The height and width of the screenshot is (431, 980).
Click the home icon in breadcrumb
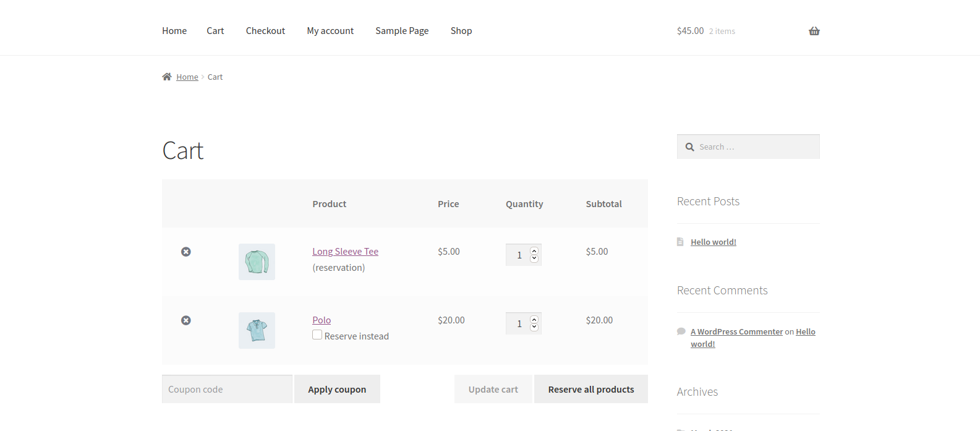pyautogui.click(x=167, y=77)
